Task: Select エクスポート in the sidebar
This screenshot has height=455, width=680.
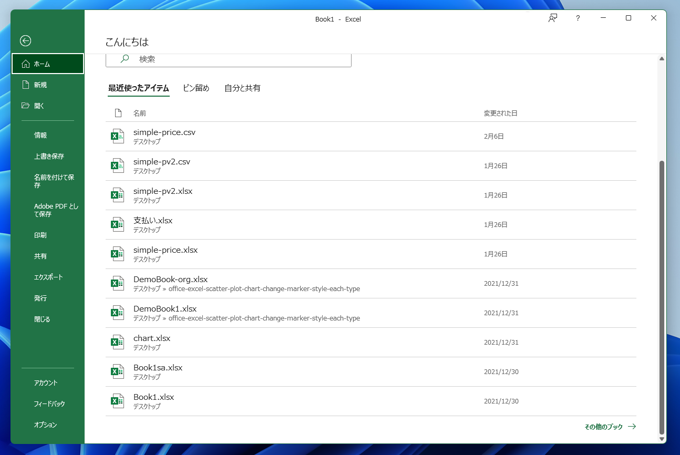Action: click(x=48, y=277)
